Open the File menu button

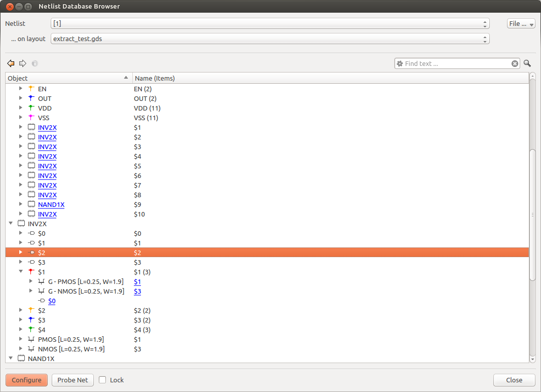(521, 24)
